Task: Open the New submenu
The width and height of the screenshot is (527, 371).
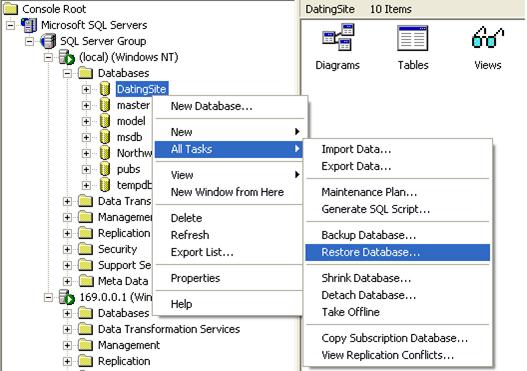Action: (x=229, y=132)
